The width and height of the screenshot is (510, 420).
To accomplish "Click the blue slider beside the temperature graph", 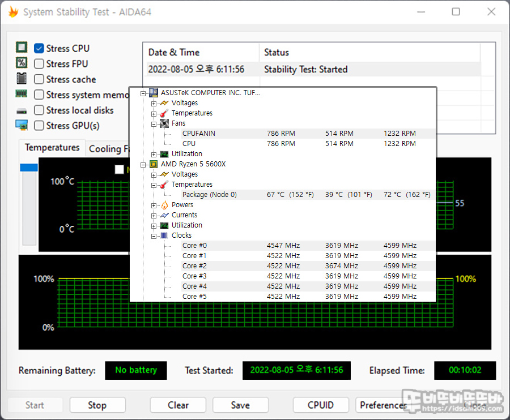I will click(x=29, y=168).
